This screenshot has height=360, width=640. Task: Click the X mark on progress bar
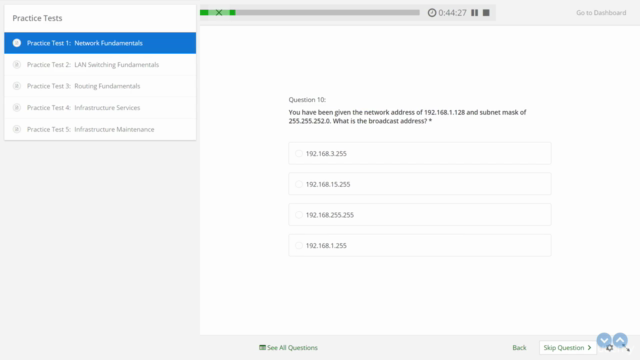tap(219, 13)
